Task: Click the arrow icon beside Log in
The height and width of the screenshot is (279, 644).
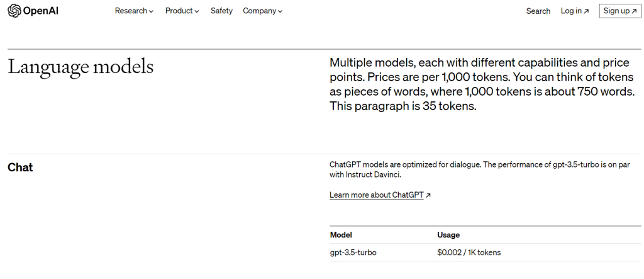Action: click(587, 11)
